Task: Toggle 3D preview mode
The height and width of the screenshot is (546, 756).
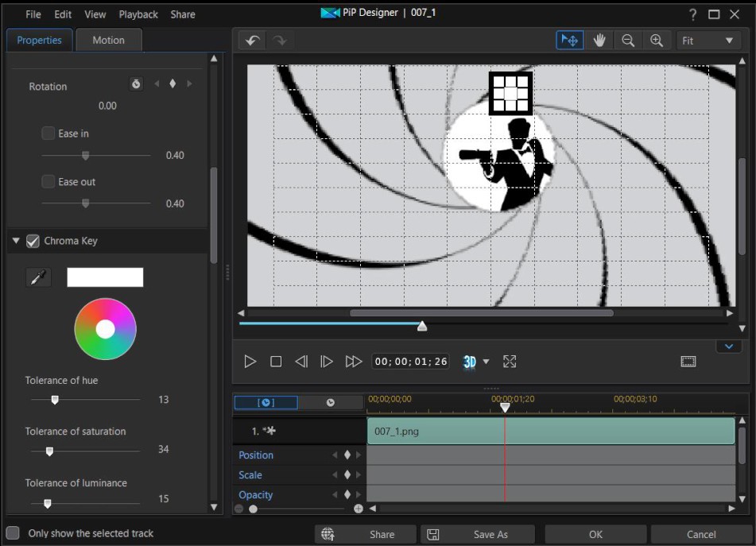Action: click(x=470, y=362)
